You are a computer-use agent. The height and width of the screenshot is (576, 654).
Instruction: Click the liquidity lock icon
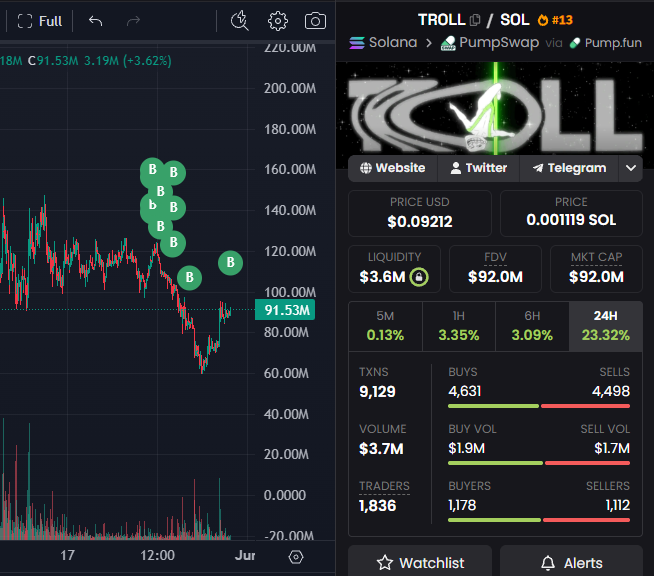click(x=419, y=277)
